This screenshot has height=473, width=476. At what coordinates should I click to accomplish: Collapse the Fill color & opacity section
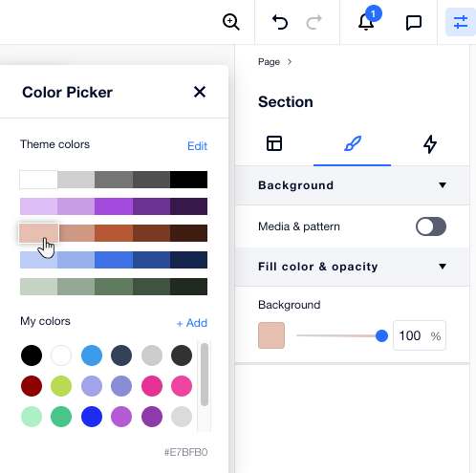tap(443, 267)
